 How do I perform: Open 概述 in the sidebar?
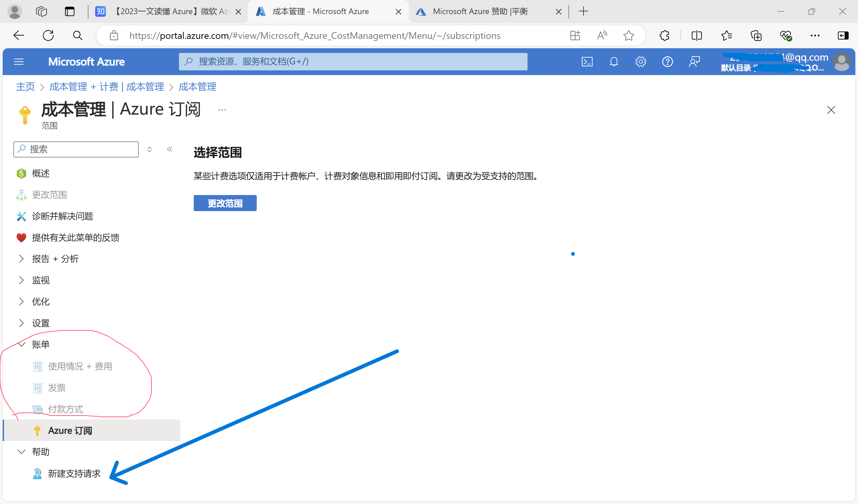click(41, 173)
